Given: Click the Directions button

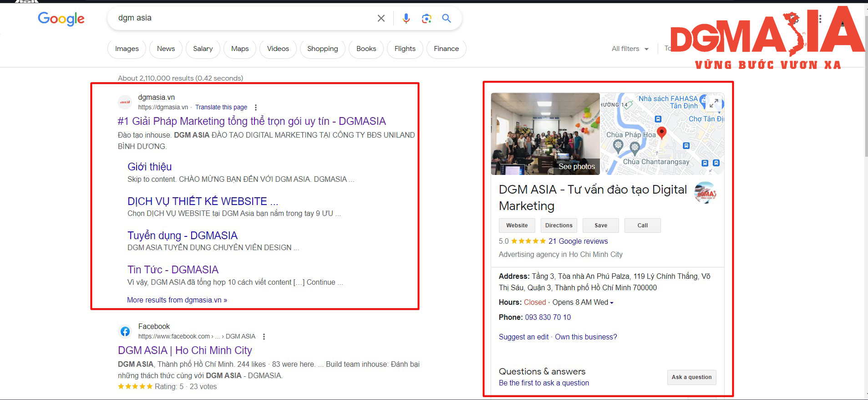Looking at the screenshot, I should coord(559,226).
